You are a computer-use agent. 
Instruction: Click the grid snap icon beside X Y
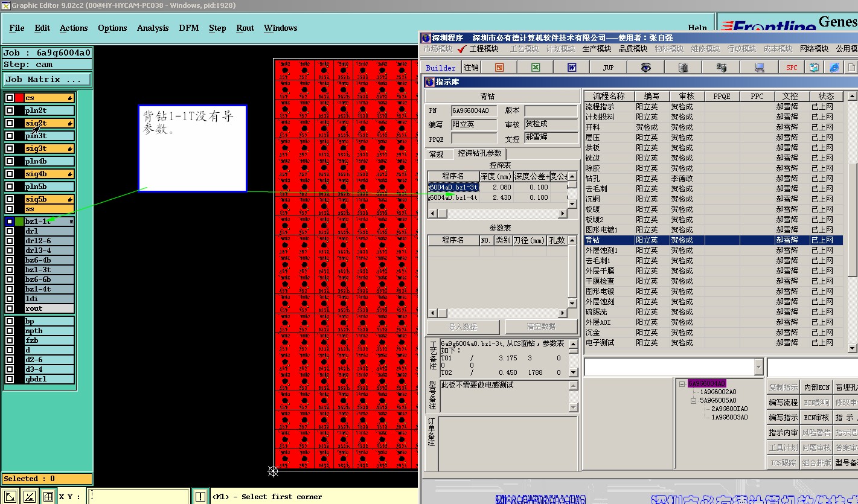coord(48,496)
